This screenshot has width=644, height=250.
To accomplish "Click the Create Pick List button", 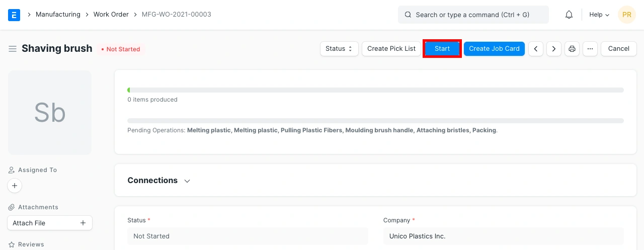I will pyautogui.click(x=391, y=49).
